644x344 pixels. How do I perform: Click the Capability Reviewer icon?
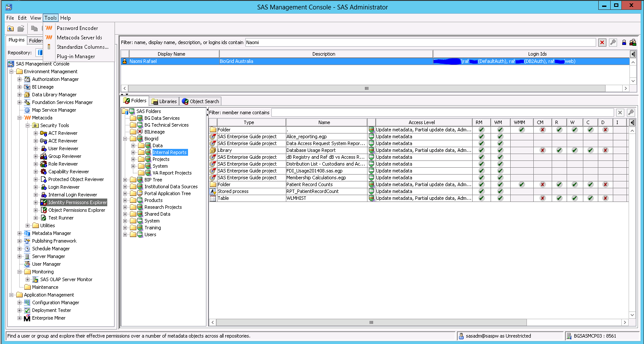(x=43, y=172)
